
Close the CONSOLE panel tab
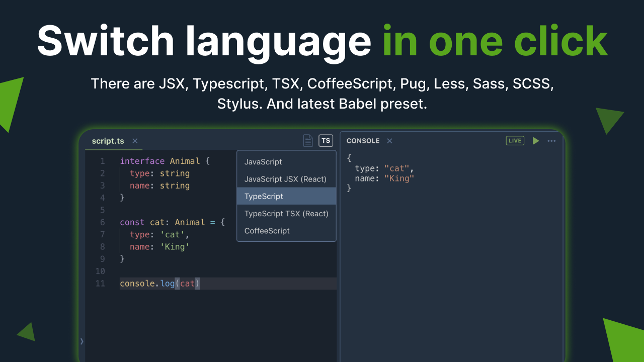tap(389, 141)
